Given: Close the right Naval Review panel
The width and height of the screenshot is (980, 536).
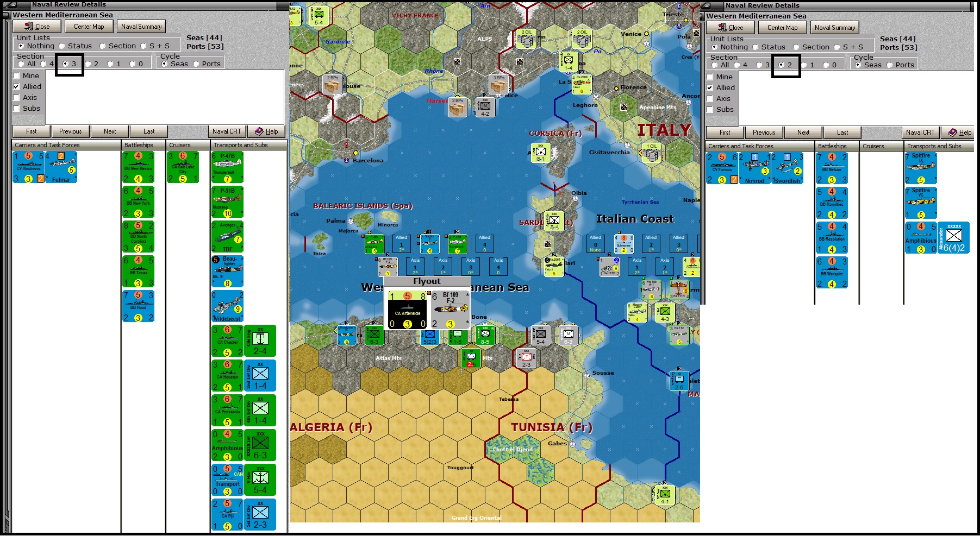Looking at the screenshot, I should (x=731, y=28).
